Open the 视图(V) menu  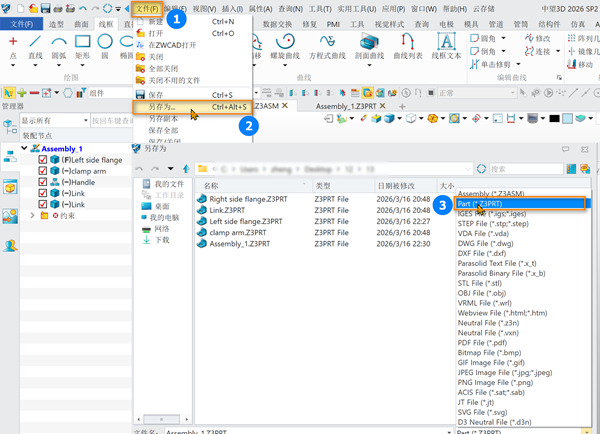tap(204, 8)
